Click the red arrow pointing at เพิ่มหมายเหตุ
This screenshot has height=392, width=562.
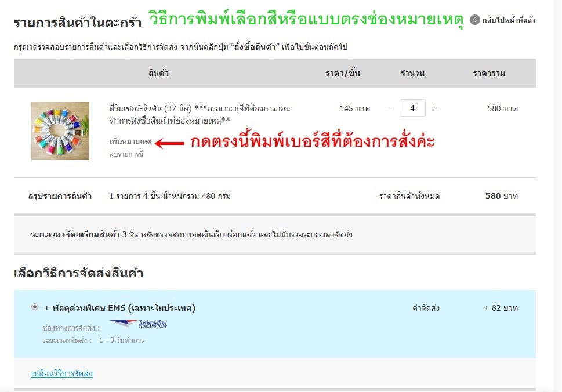[x=170, y=143]
